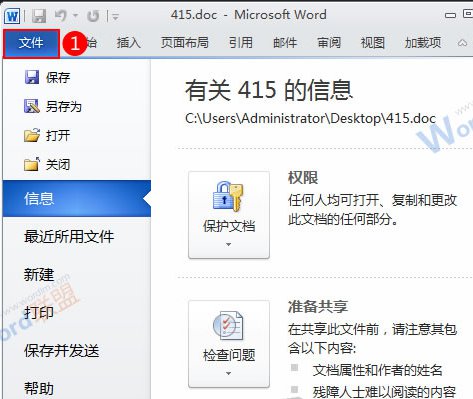Image resolution: width=473 pixels, height=399 pixels.
Task: Click the 保存 floppy disk icon
Action: click(x=32, y=77)
